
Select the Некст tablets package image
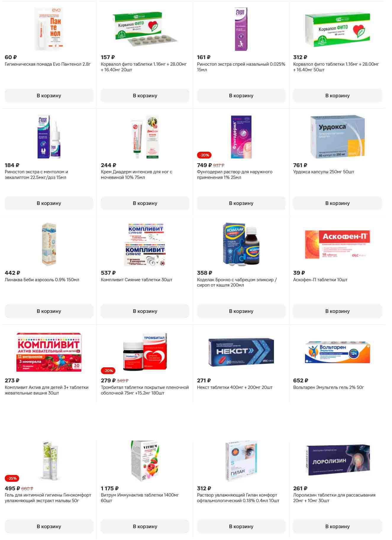click(x=241, y=352)
